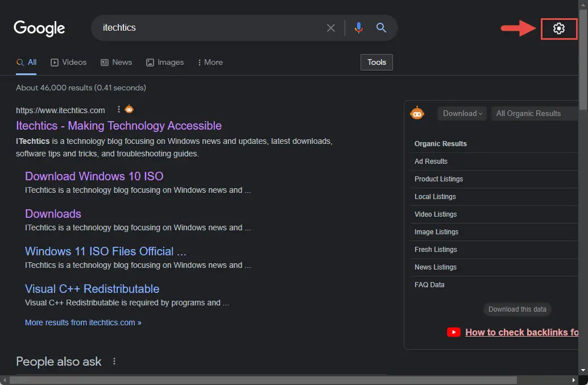Start voice search with microphone icon
Image resolution: width=588 pixels, height=385 pixels.
pos(358,28)
